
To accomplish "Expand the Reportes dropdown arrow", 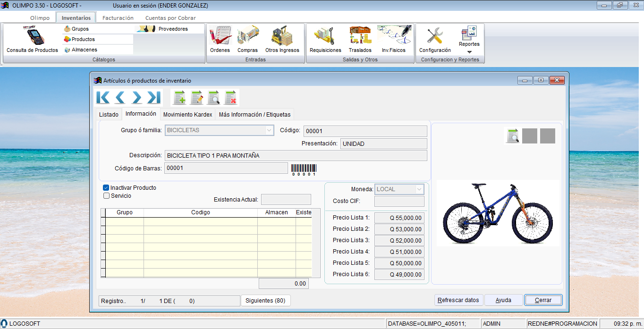I will point(469,52).
